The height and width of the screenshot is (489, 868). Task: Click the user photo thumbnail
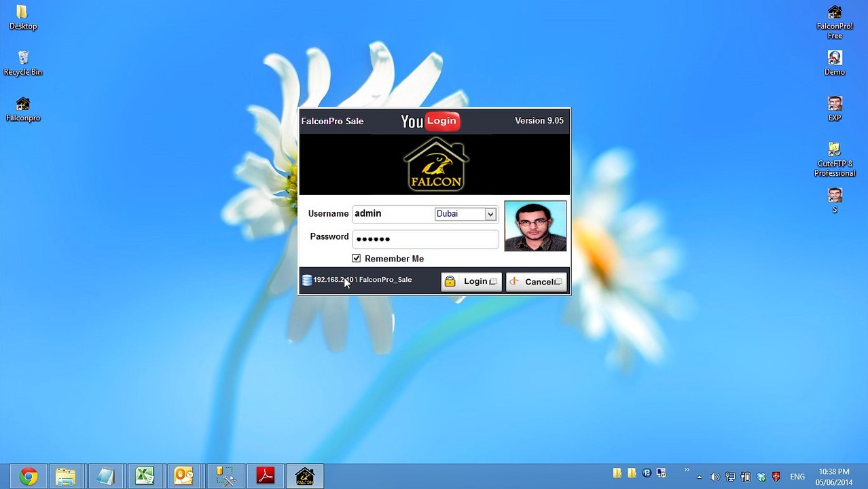(x=535, y=226)
